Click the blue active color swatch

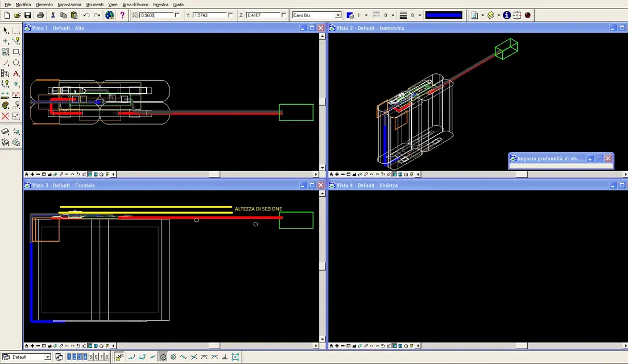(444, 15)
